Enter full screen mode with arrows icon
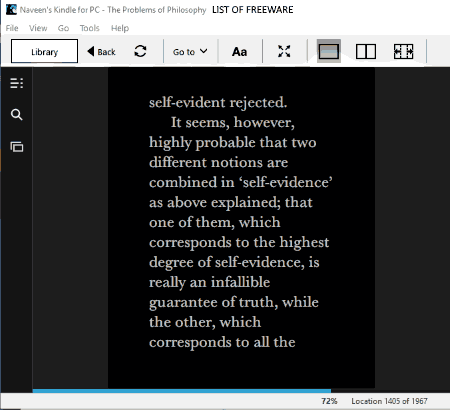Viewport: 450px width, 410px height. tap(284, 51)
